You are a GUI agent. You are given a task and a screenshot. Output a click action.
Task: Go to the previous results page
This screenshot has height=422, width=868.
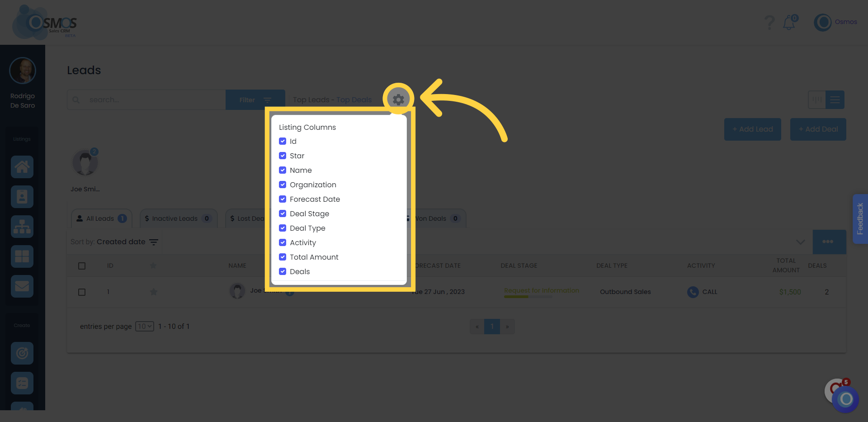[477, 327]
